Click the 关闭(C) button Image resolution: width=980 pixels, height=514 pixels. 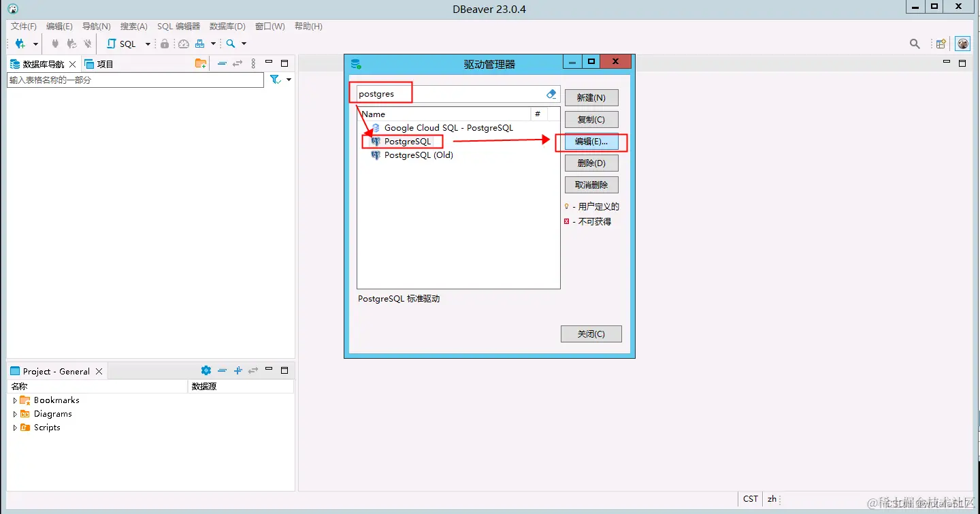(x=591, y=334)
